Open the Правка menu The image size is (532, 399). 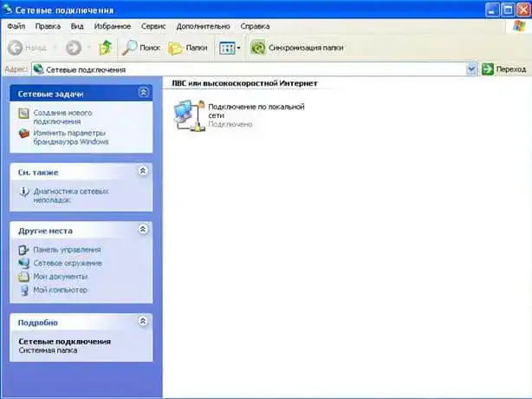[48, 26]
